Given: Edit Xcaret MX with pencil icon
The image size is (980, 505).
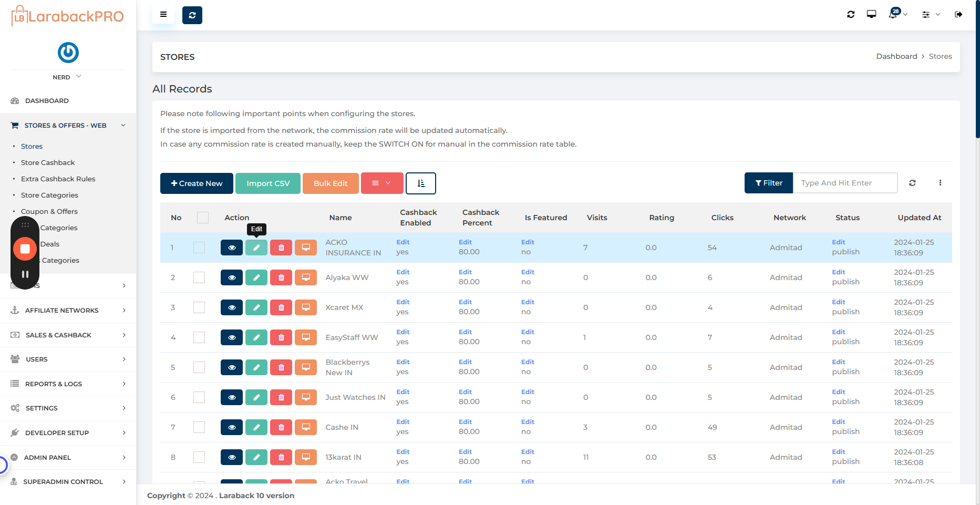Looking at the screenshot, I should (256, 307).
